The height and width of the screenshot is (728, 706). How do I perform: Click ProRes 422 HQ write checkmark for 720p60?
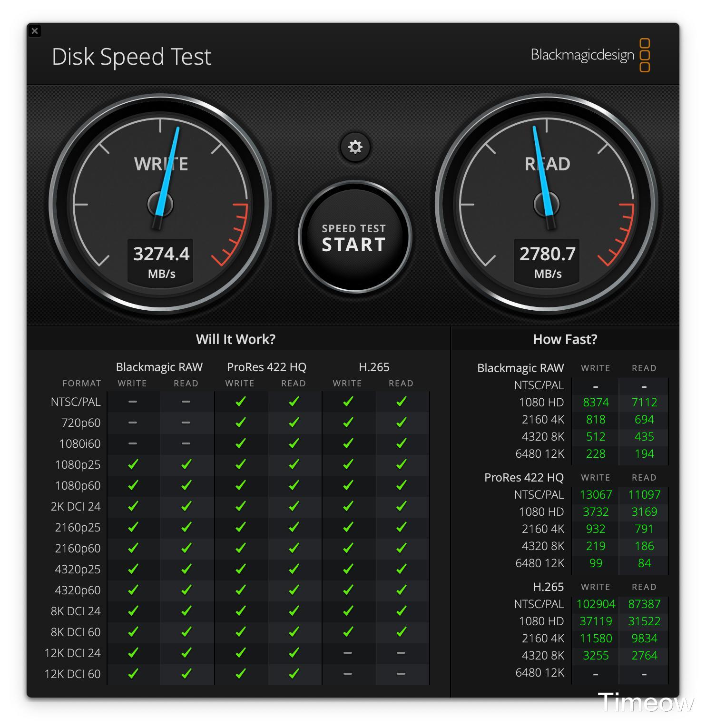[x=240, y=423]
